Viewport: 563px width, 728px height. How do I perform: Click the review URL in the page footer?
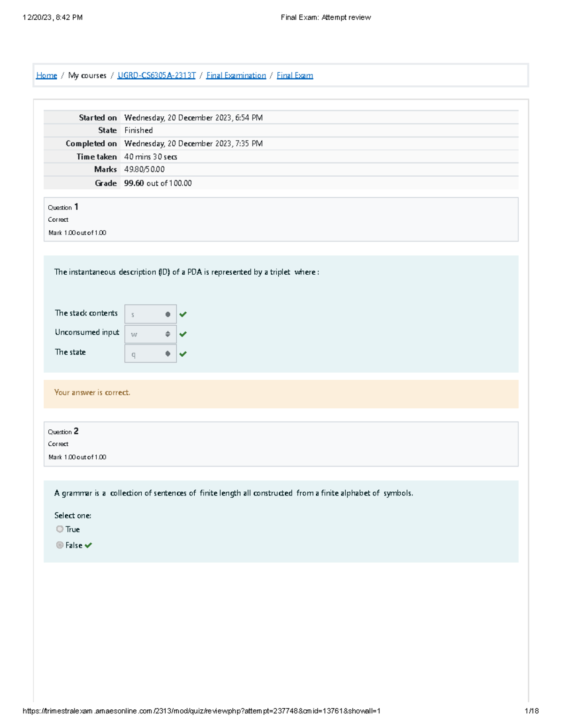click(201, 711)
